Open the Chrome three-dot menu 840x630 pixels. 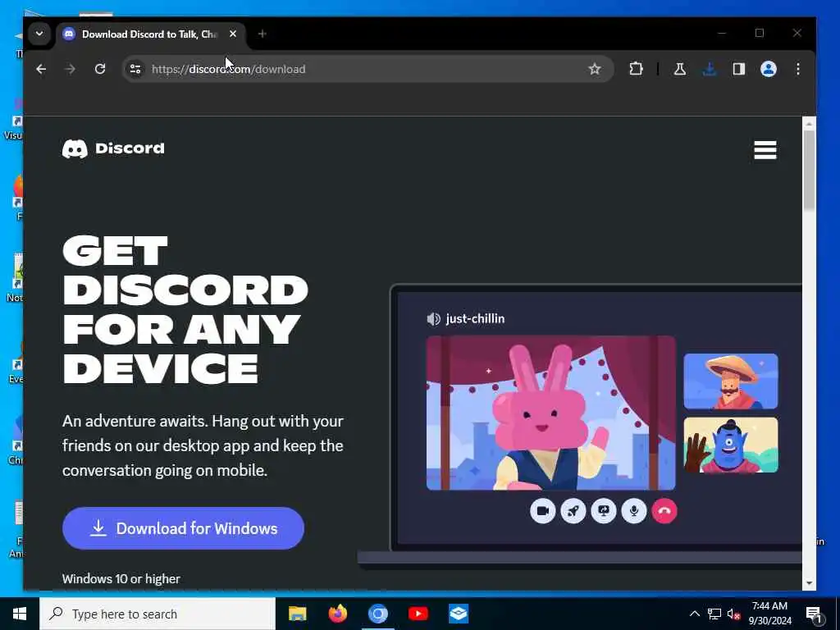pos(798,69)
